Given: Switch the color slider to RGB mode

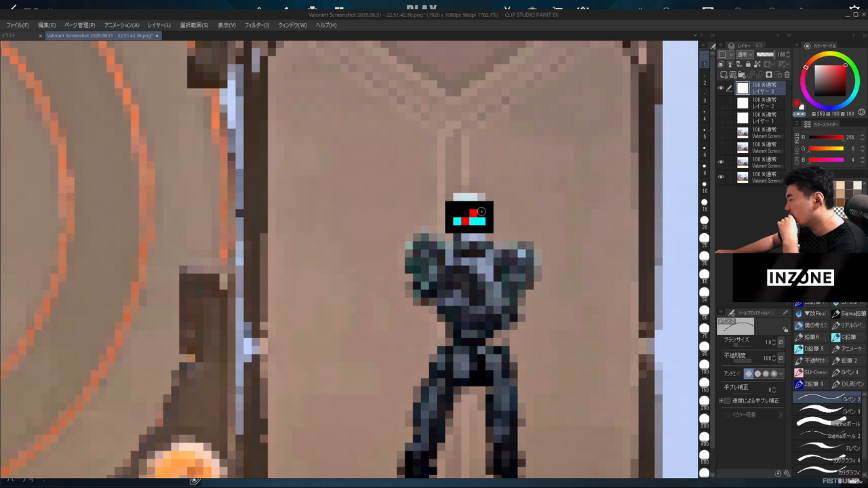Looking at the screenshot, I should tap(797, 137).
